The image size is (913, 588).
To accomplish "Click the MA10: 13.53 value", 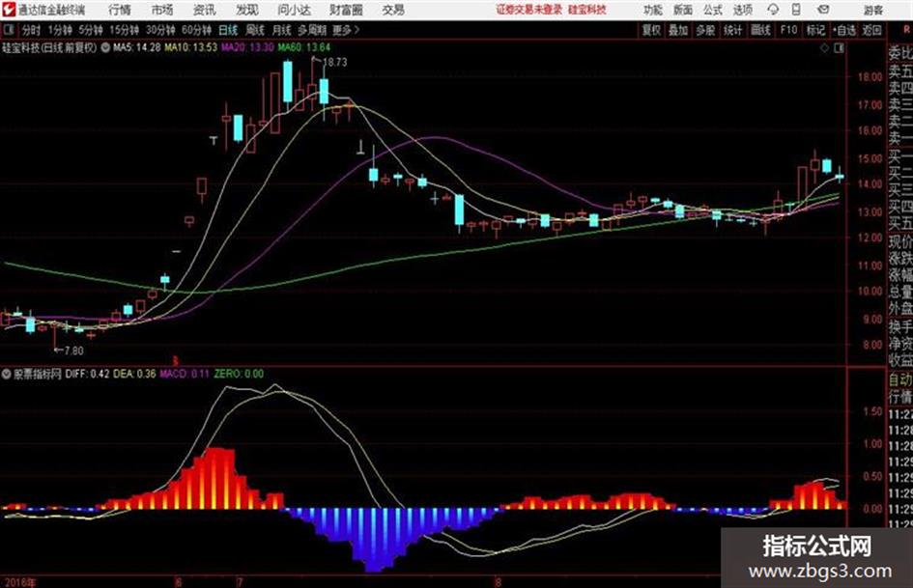I will [x=191, y=47].
